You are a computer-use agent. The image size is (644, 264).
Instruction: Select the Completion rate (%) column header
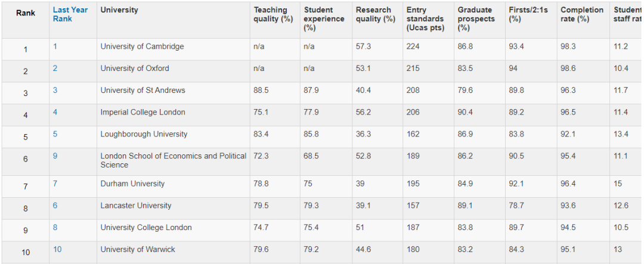[x=582, y=14]
